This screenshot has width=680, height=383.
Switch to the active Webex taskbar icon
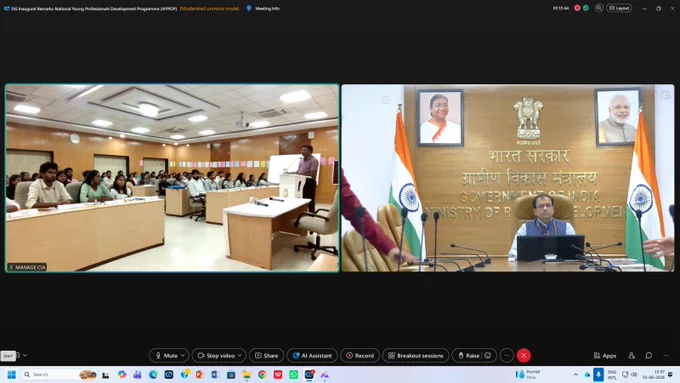click(x=309, y=374)
